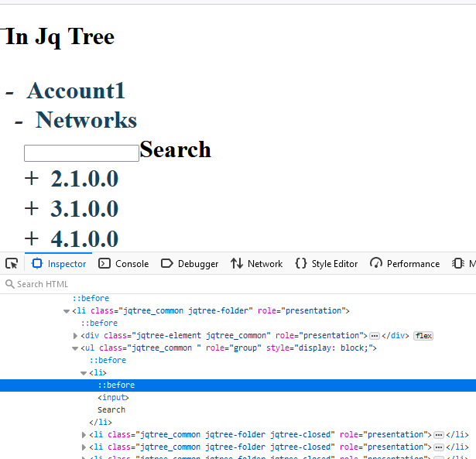Select ::before under li jqtree-folder

(99, 324)
